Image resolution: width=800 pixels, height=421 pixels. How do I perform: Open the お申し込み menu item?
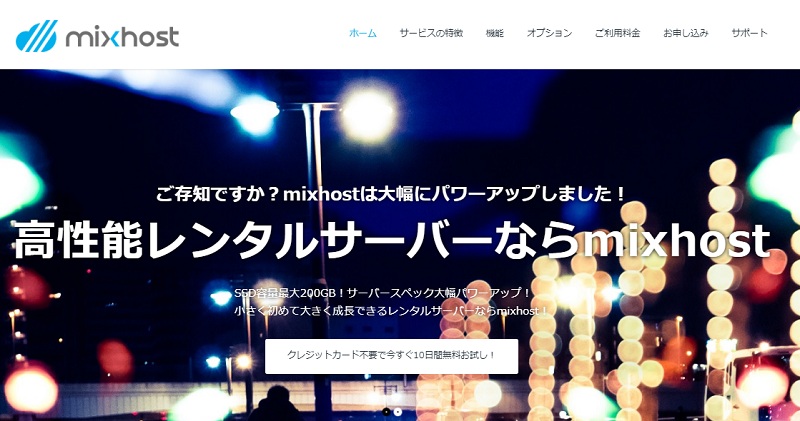pyautogui.click(x=686, y=33)
